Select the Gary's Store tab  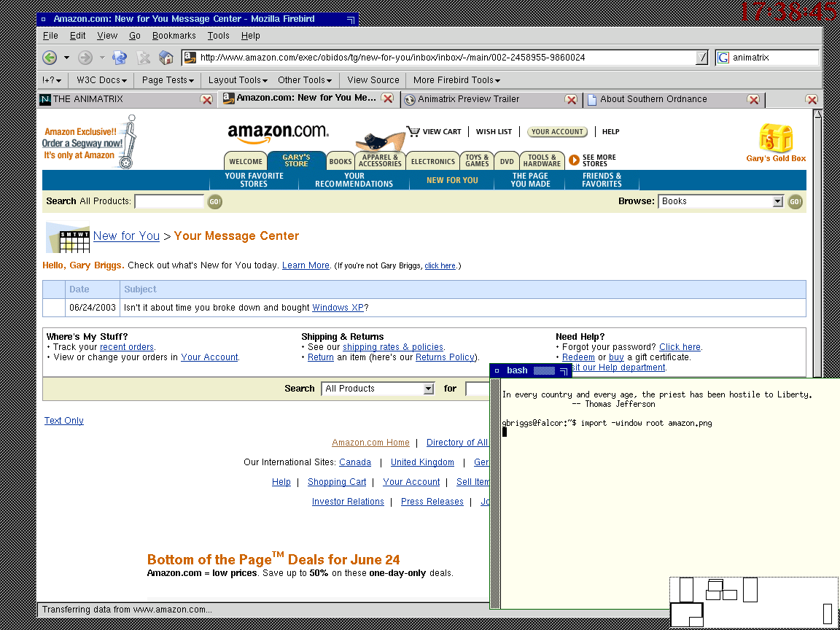click(296, 160)
